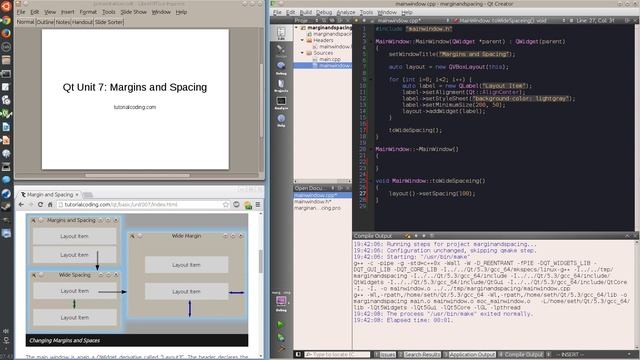Open the Search Results output pane

420,355
